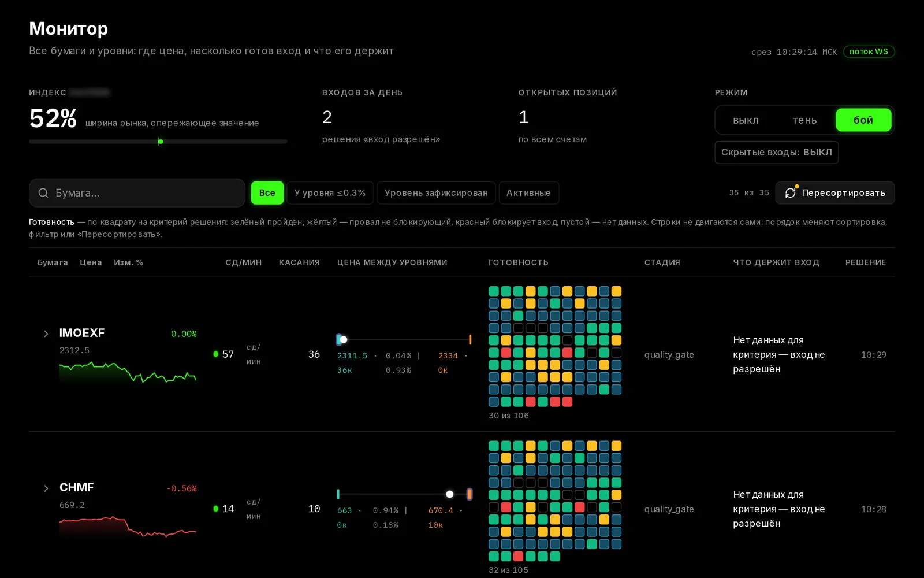Click the refresh icon in Пересортировать button
Viewport: 924px width, 578px height.
790,193
